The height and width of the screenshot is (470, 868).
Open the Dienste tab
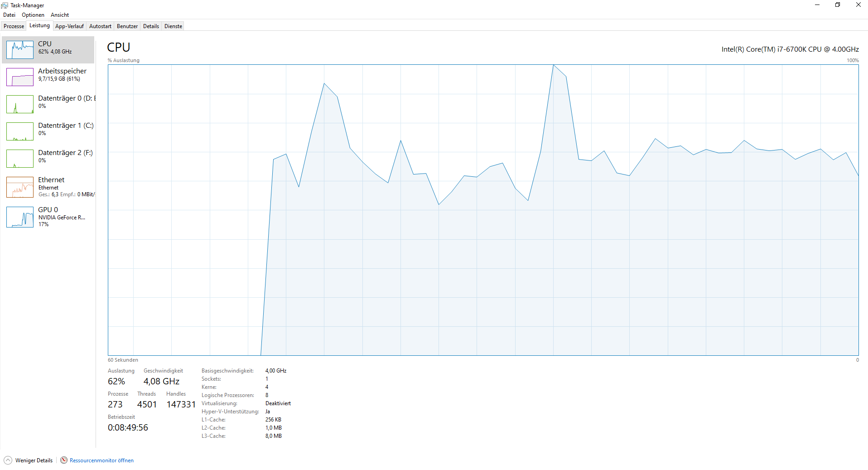[x=173, y=26]
